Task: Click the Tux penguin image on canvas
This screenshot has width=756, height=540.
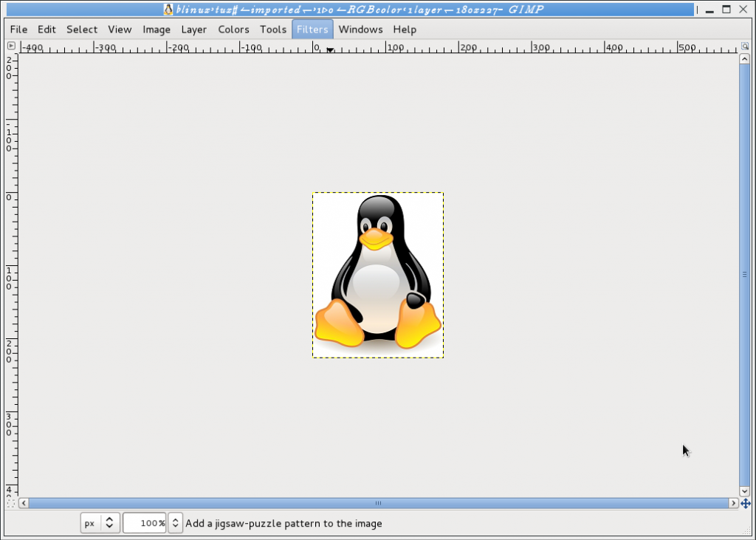Action: click(x=378, y=275)
